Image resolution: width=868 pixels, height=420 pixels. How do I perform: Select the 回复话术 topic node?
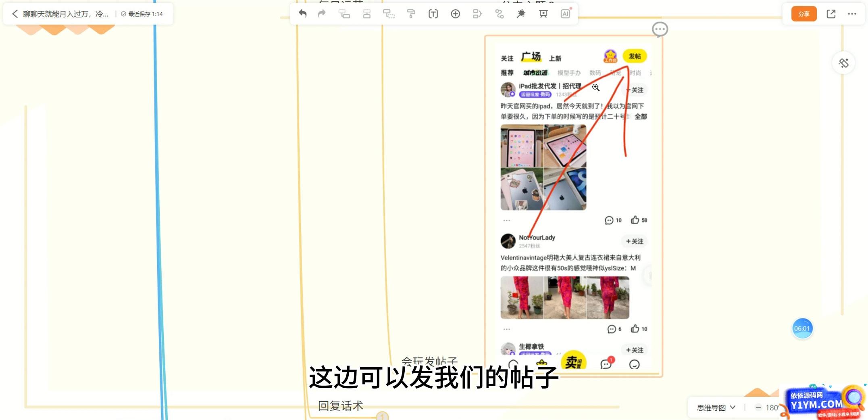click(341, 405)
